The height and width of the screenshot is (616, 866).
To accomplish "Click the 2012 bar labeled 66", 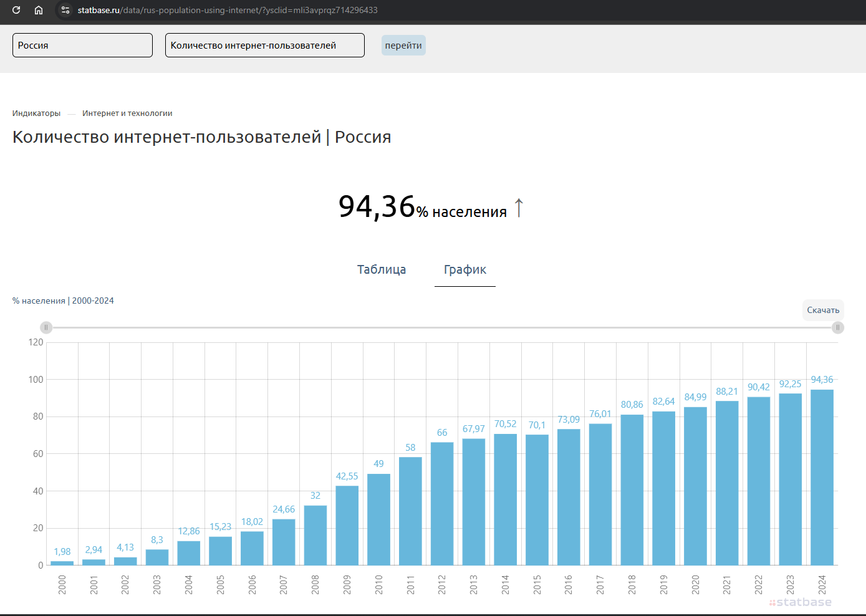I will pos(442,504).
